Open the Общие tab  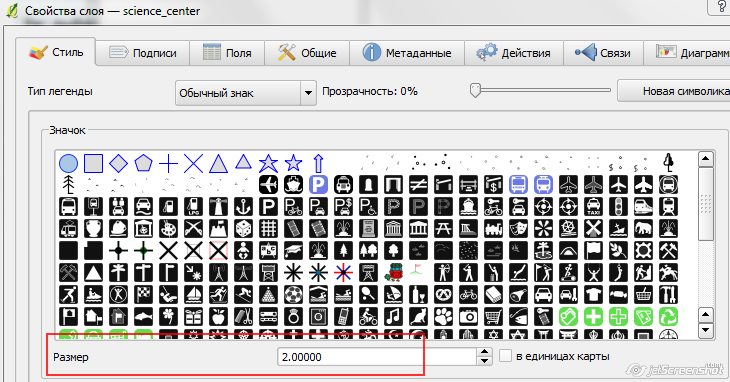coord(308,53)
